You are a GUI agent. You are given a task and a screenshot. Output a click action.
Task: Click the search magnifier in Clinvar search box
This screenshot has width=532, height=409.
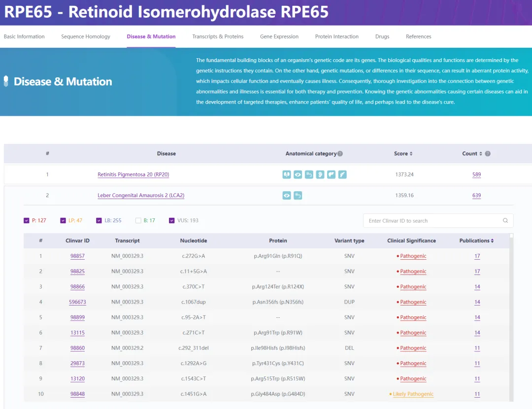(505, 221)
